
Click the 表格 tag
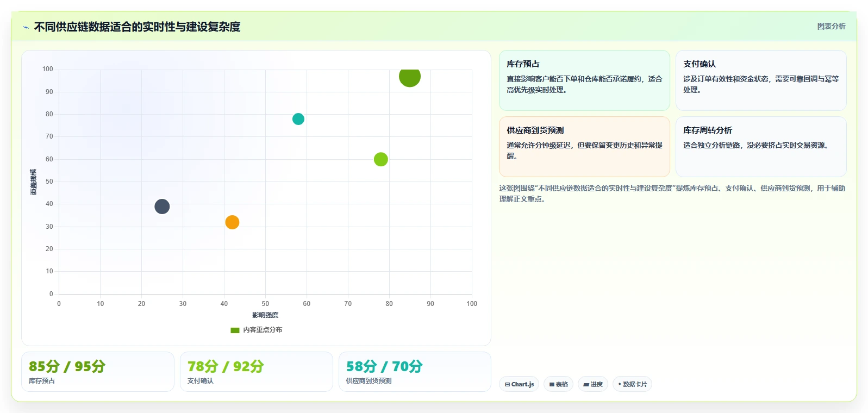click(559, 384)
